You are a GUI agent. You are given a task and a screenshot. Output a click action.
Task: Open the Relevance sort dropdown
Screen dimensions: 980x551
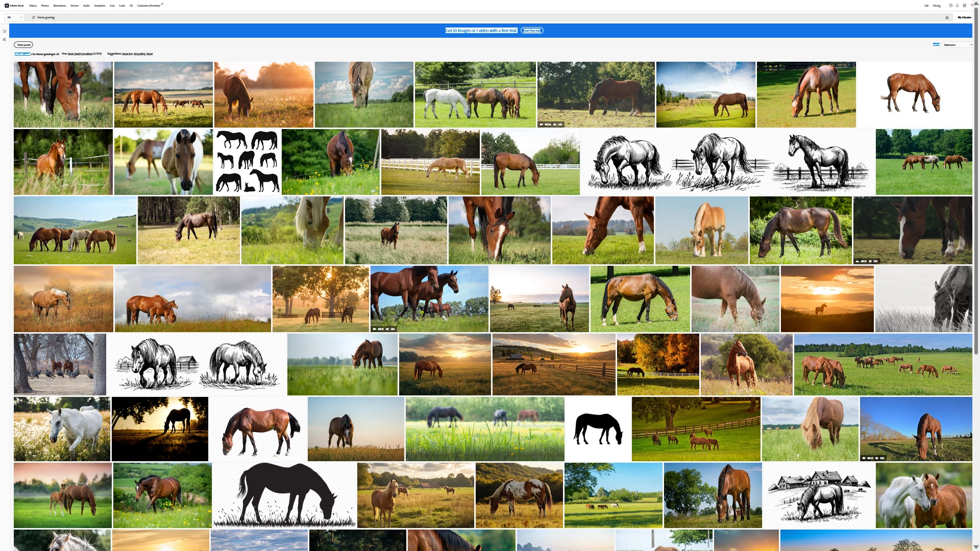957,45
